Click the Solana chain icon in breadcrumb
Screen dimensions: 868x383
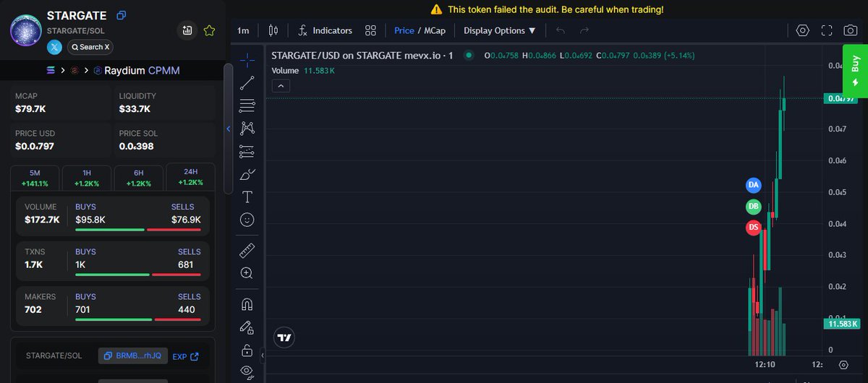tap(51, 71)
